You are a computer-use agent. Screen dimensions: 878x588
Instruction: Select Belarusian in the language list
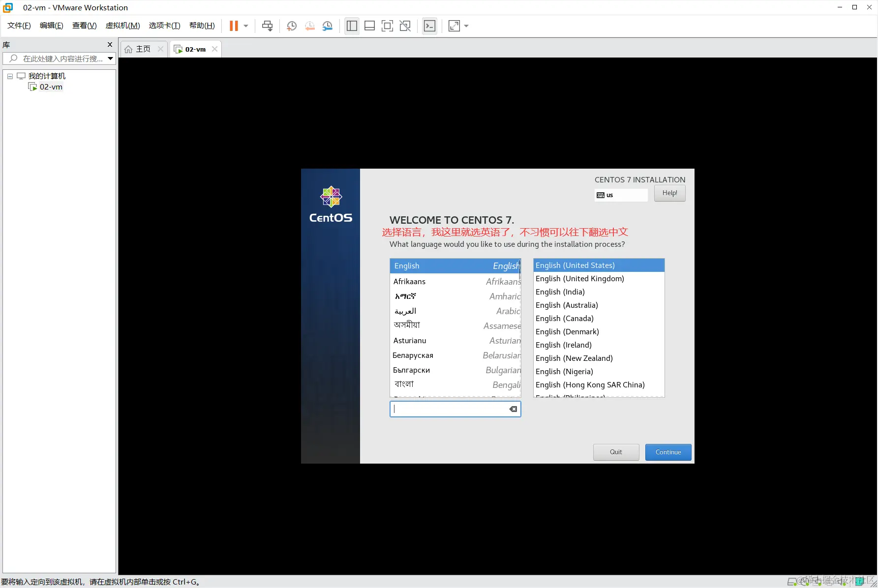pos(455,355)
